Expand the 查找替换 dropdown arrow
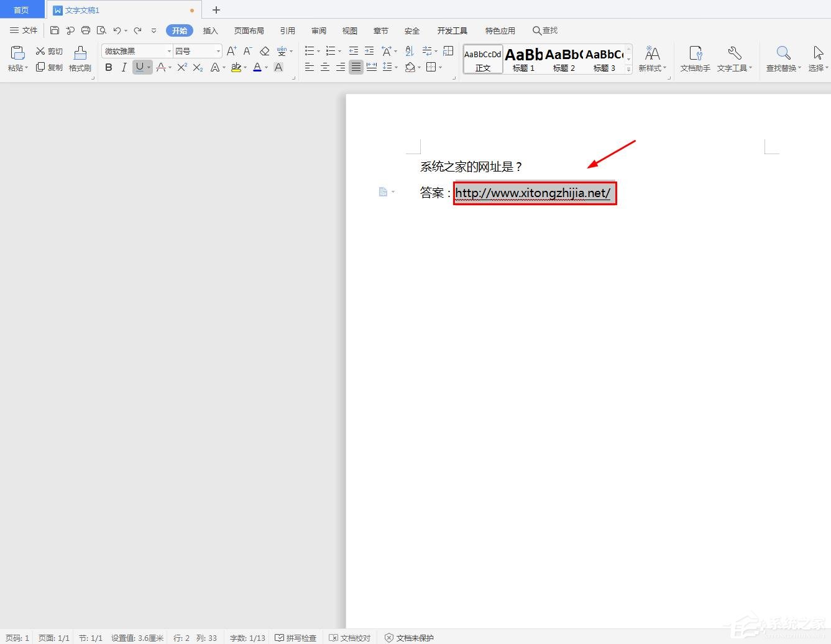 [799, 68]
